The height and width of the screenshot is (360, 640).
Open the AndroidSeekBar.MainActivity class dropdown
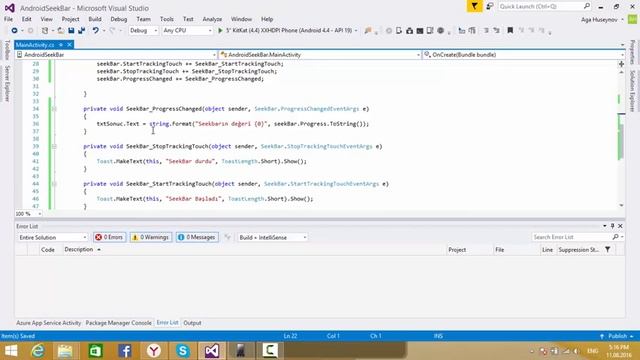320,55
